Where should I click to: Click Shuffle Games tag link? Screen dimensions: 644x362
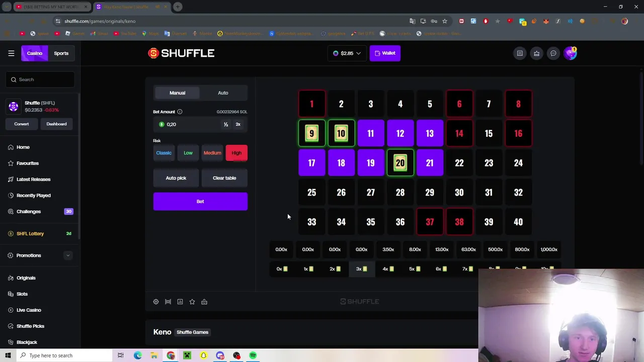[x=192, y=332]
